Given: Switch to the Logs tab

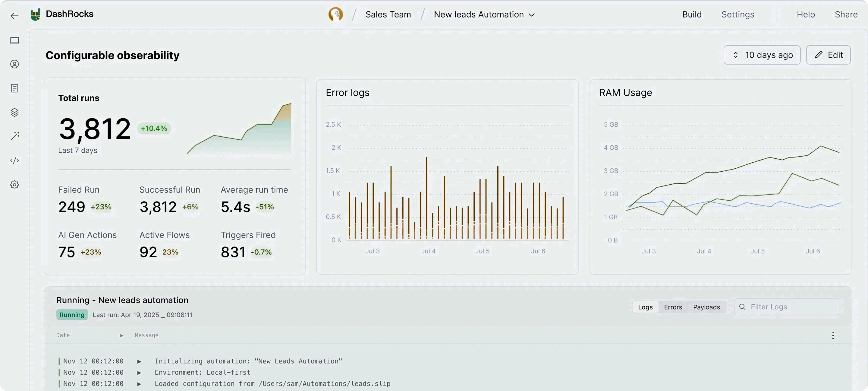Looking at the screenshot, I should pos(645,307).
